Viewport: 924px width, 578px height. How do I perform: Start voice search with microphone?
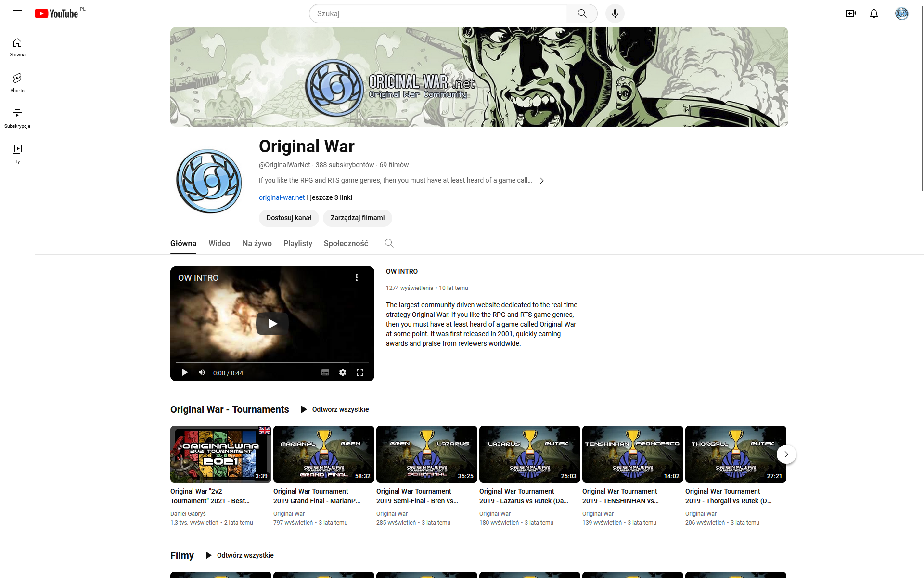615,13
